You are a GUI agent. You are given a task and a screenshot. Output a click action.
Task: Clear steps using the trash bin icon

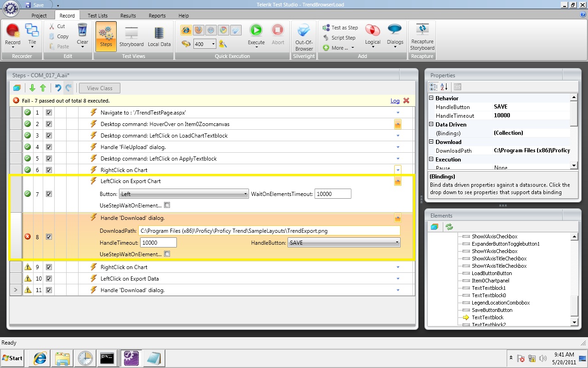82,35
